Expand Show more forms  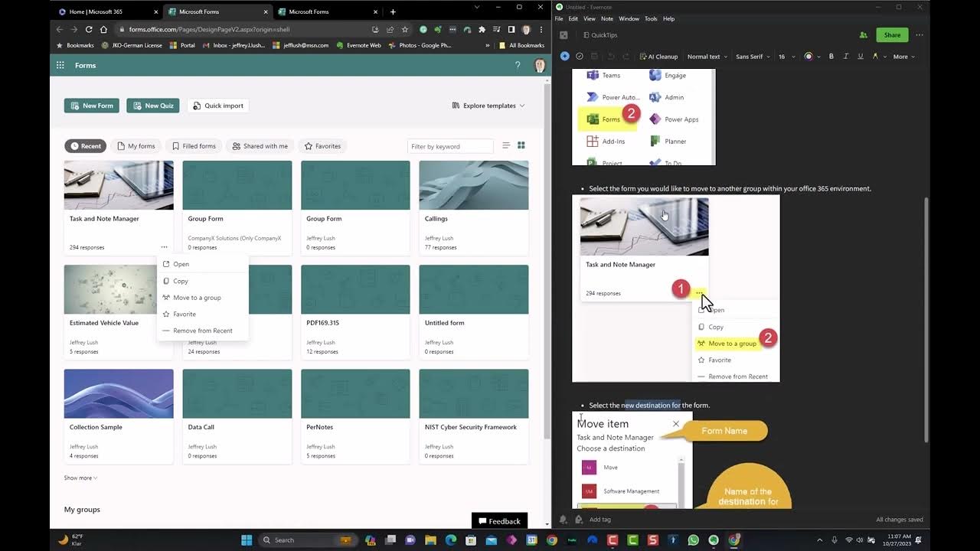tap(80, 478)
